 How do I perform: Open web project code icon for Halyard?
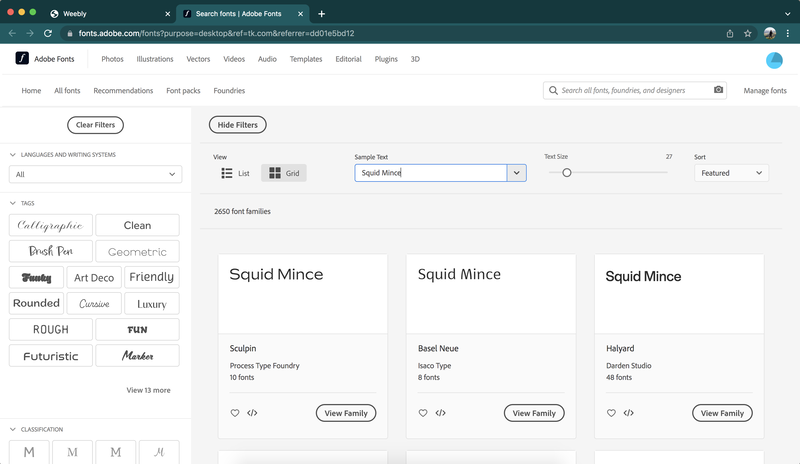(x=629, y=413)
